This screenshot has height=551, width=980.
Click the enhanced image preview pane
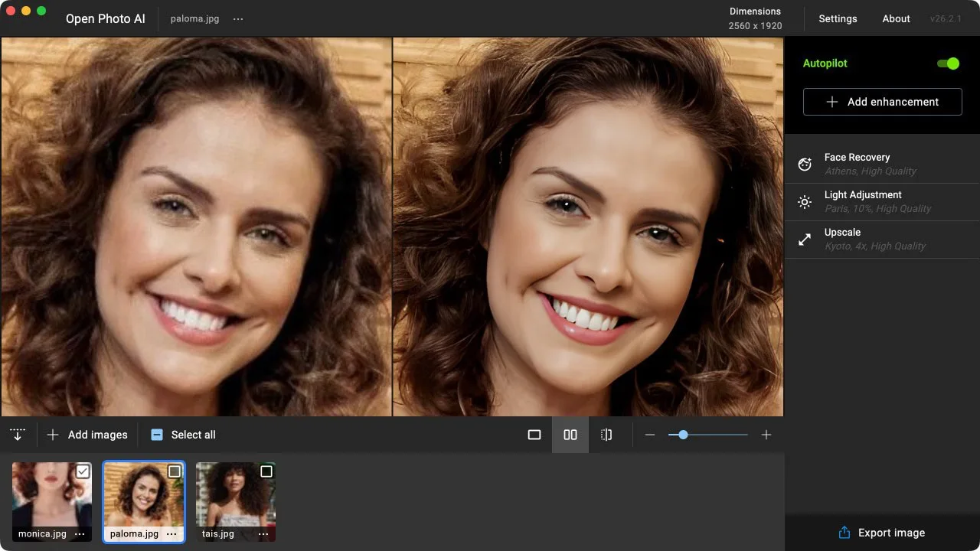coord(588,227)
